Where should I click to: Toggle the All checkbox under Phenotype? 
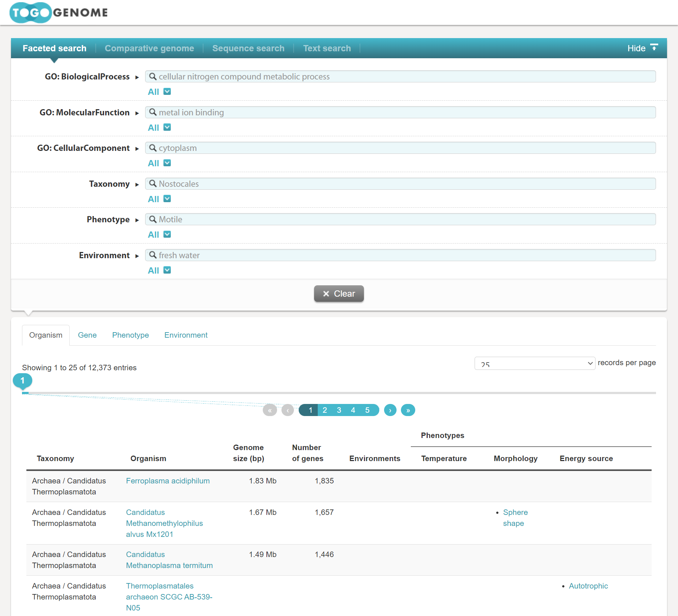(x=167, y=234)
